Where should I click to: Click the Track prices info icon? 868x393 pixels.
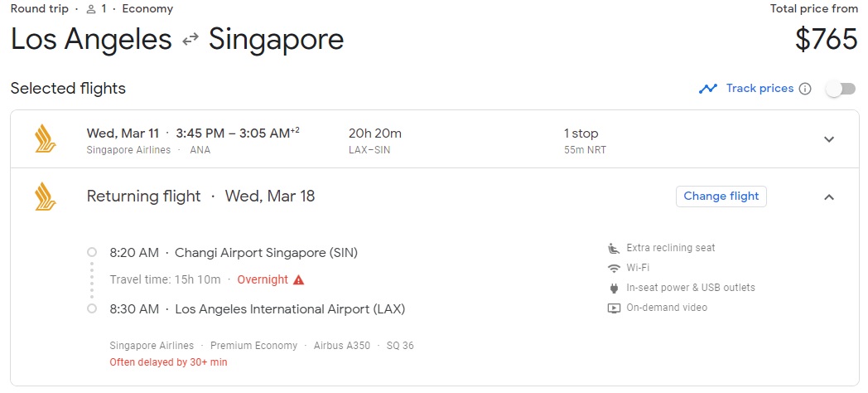805,89
